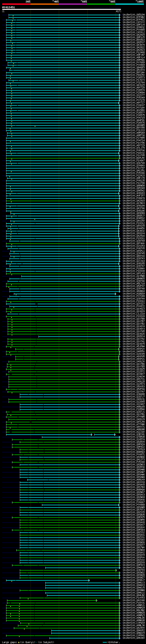Click the 417 end position marker
Viewport: 146px width, 644px height.
[118, 11]
